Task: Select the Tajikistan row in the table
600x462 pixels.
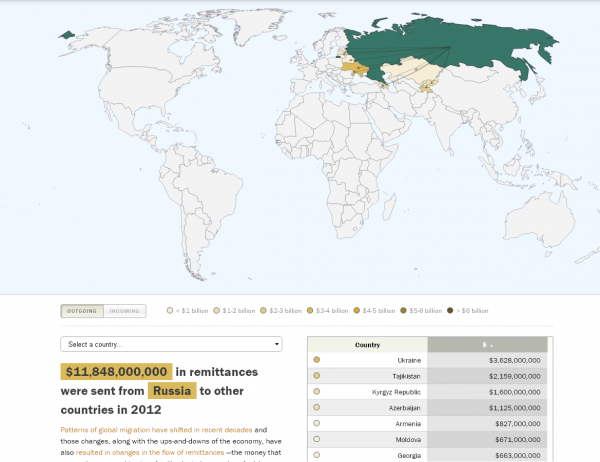Action: click(428, 376)
